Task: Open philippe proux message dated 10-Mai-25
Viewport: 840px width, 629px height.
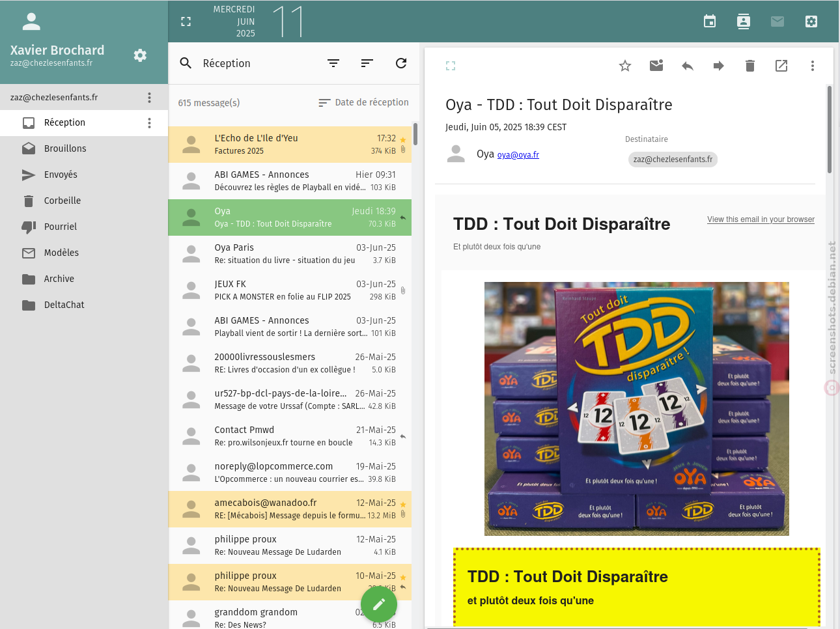Action: (290, 582)
